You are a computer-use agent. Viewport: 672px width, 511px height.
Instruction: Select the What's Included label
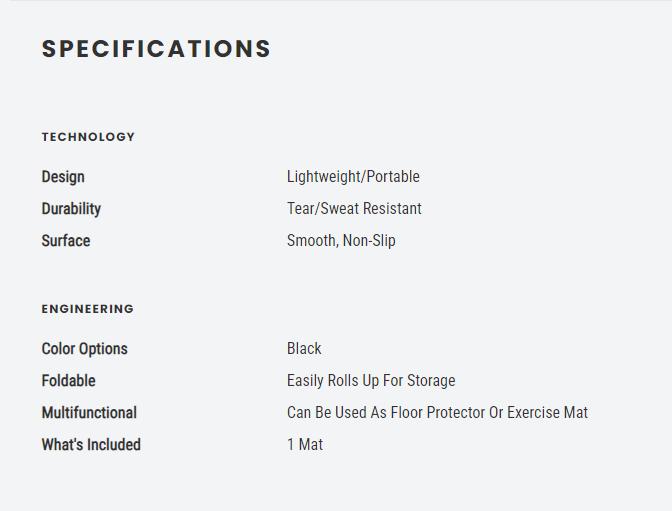coord(91,445)
